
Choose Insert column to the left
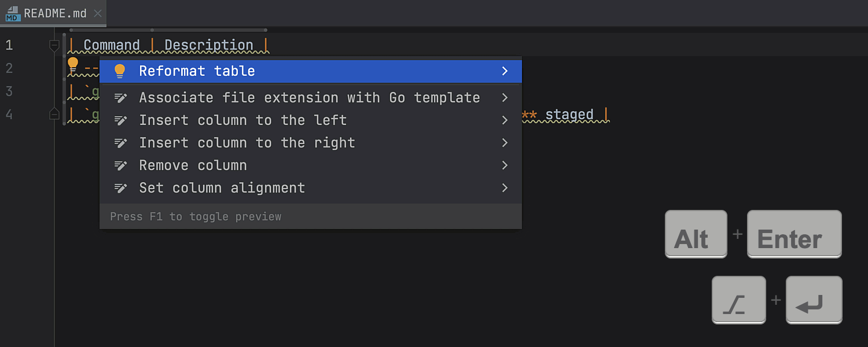(x=242, y=120)
